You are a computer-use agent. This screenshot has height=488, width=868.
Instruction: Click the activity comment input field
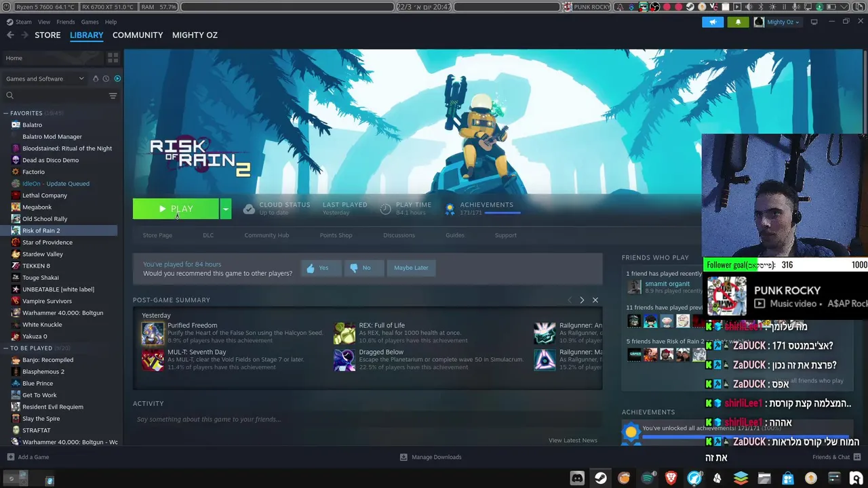pos(366,420)
